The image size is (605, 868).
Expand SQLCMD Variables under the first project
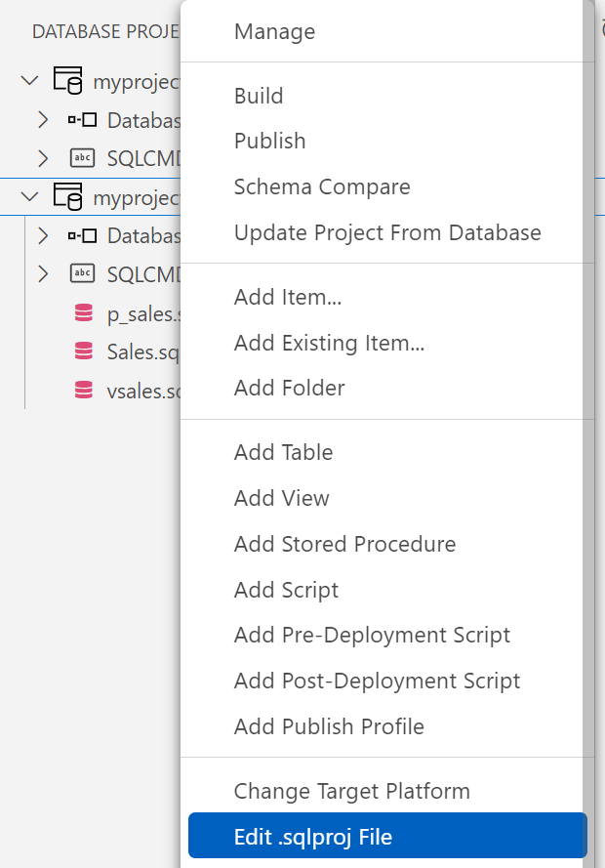pyautogui.click(x=42, y=158)
